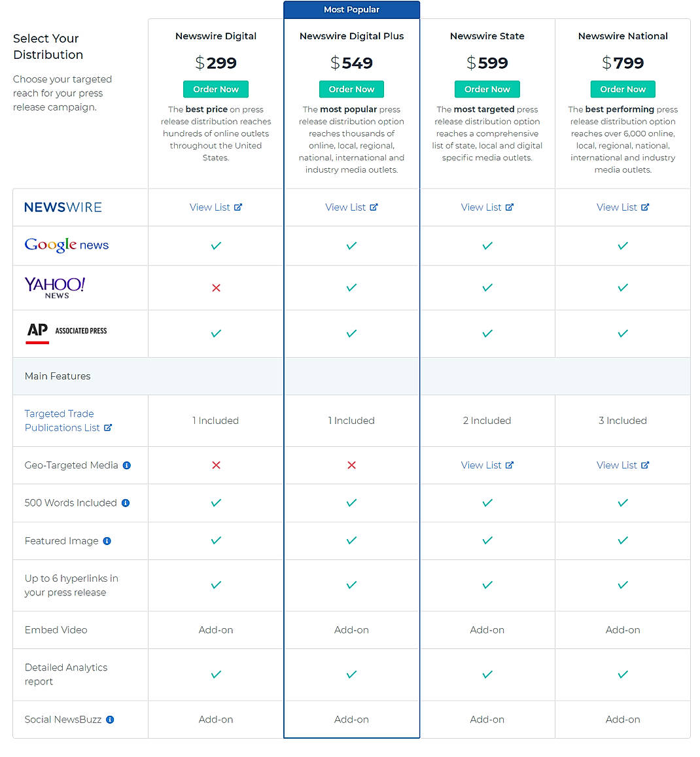Order the Newswire Digital Plus package
The width and height of the screenshot is (700, 757).
[351, 90]
